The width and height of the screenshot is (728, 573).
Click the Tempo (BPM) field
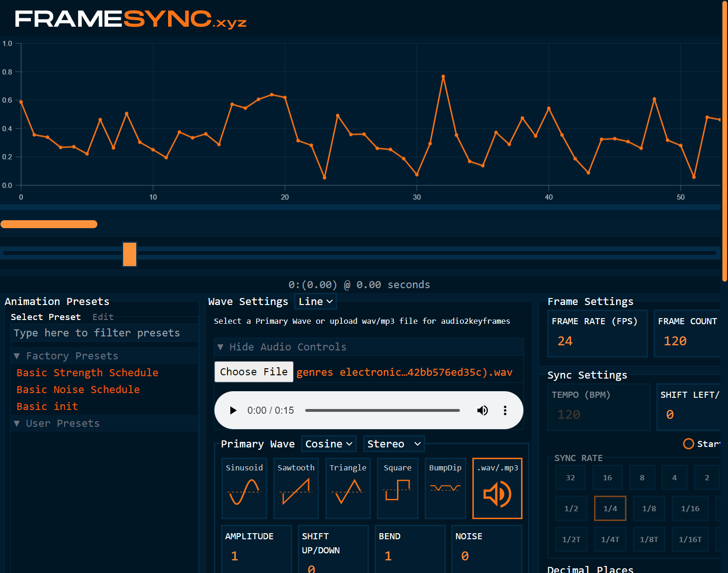click(x=599, y=414)
